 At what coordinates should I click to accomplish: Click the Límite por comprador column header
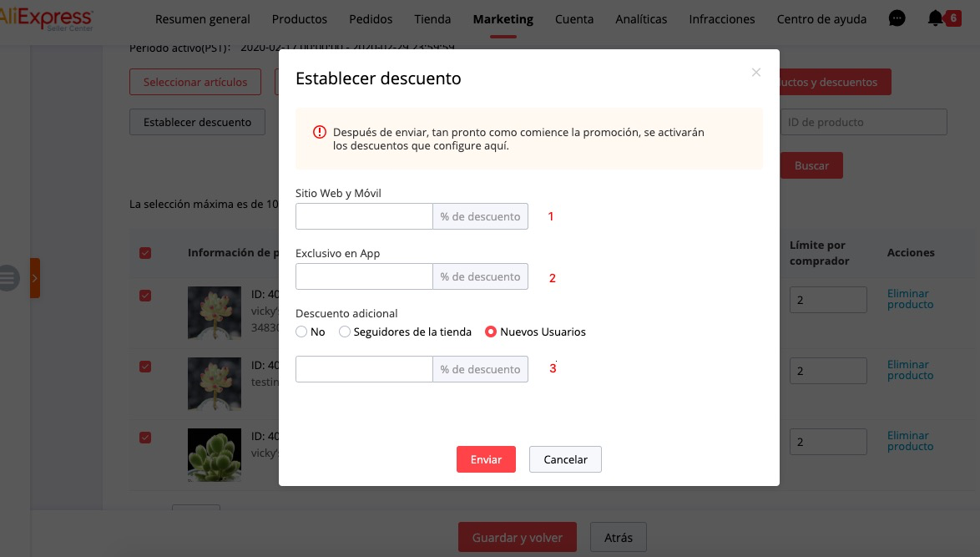820,253
